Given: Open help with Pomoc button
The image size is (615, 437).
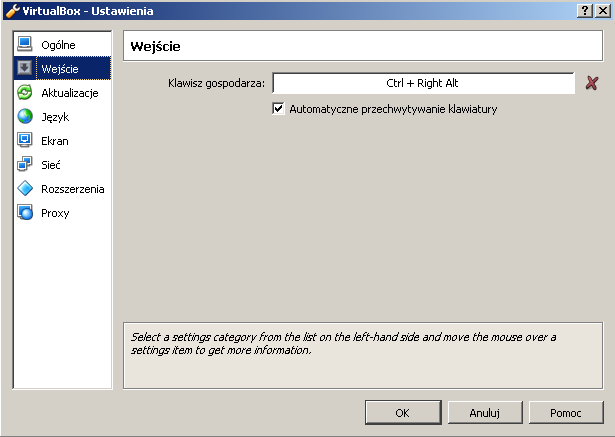Looking at the screenshot, I should pos(566,412).
